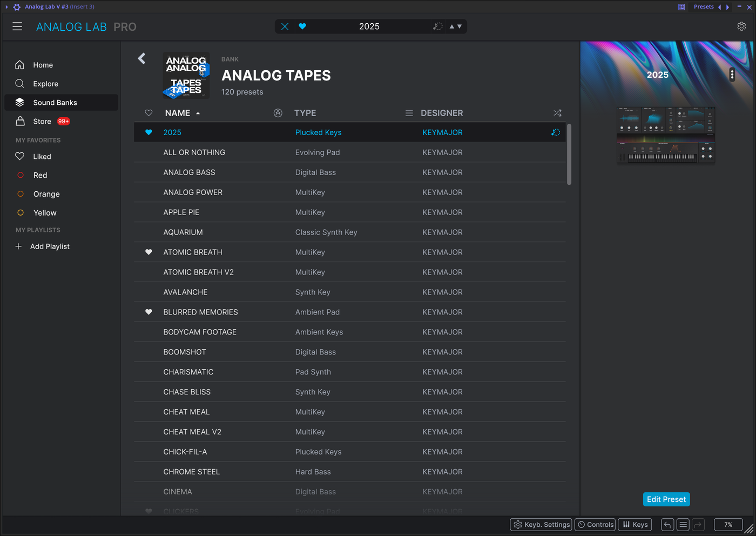Select the CHARISMATIC preset
This screenshot has height=536, width=756.
point(350,372)
